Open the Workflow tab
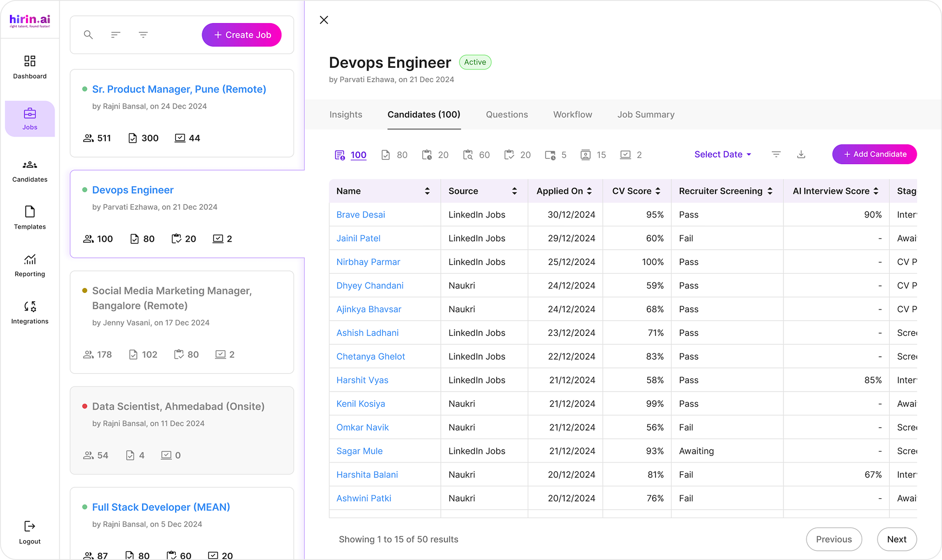 [x=573, y=115]
